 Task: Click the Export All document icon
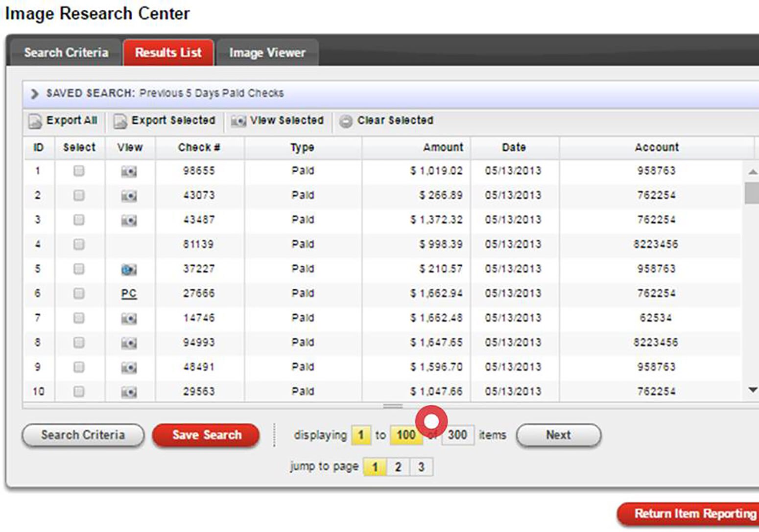(x=35, y=121)
